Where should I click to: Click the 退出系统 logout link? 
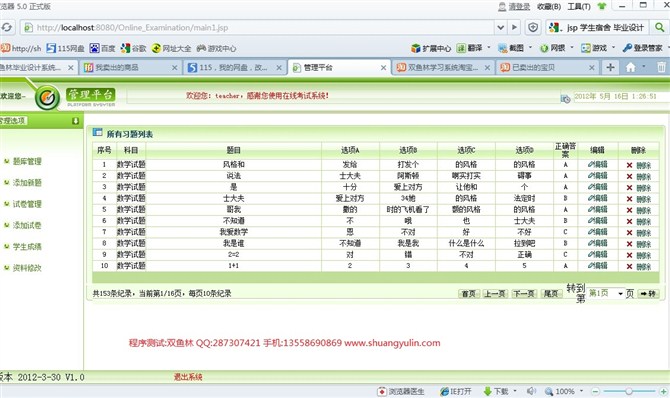[188, 377]
